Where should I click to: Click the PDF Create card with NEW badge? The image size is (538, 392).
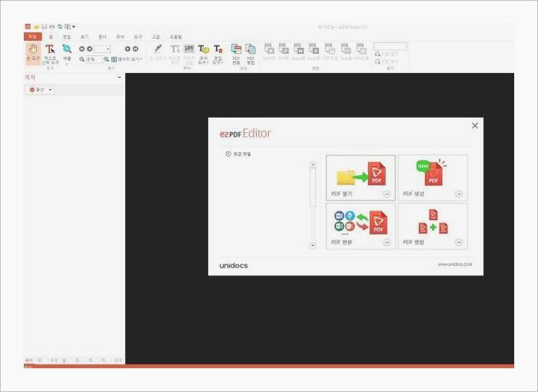[433, 178]
